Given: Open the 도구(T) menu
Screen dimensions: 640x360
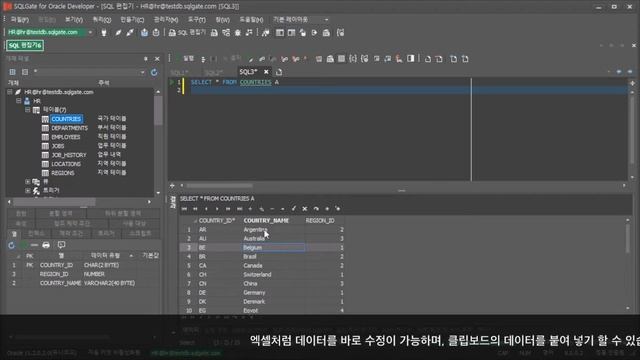Looking at the screenshot, I should 197,20.
